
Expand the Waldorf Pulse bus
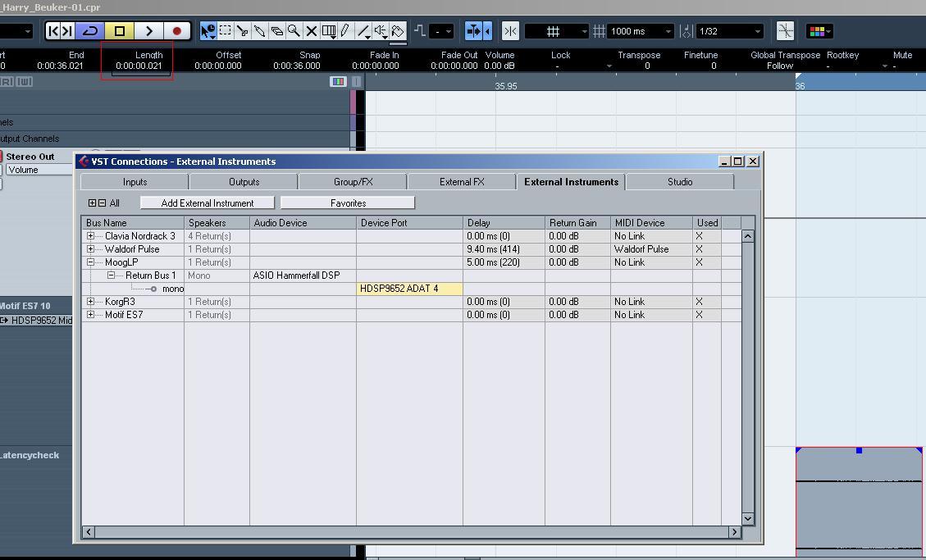click(x=90, y=249)
